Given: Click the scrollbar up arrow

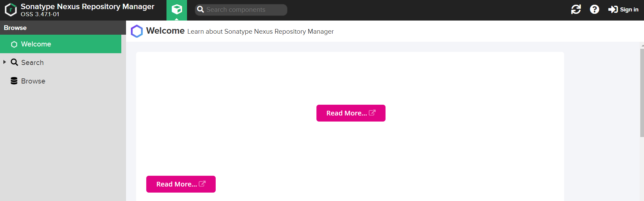Looking at the screenshot, I should point(642,45).
